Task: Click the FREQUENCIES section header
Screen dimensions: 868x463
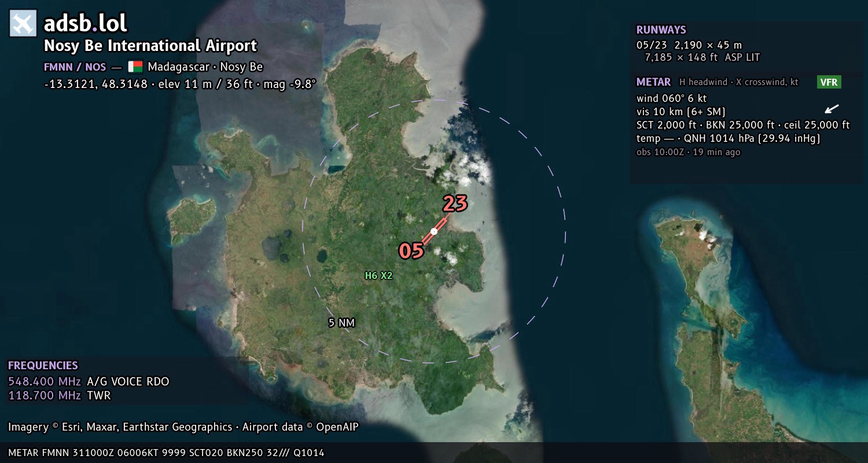Action: pos(43,366)
